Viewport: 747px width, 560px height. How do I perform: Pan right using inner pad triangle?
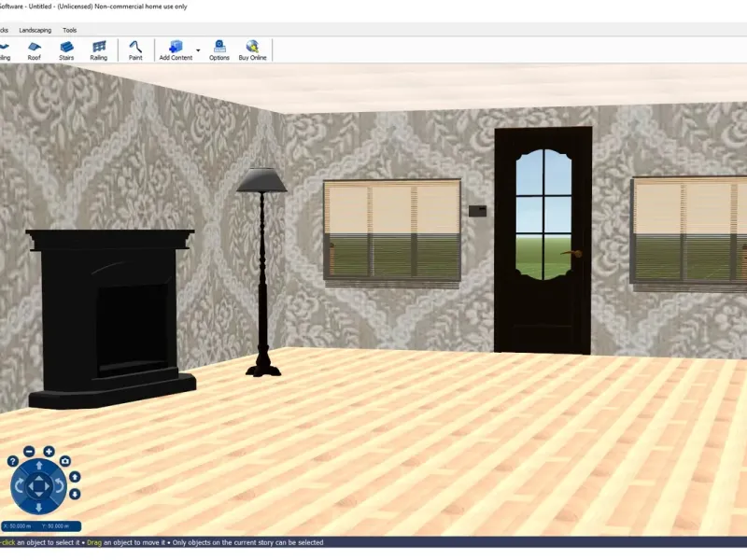[47, 486]
